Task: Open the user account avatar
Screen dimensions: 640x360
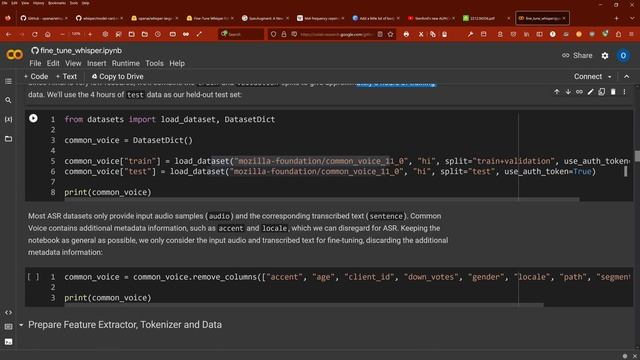Action: [x=623, y=56]
